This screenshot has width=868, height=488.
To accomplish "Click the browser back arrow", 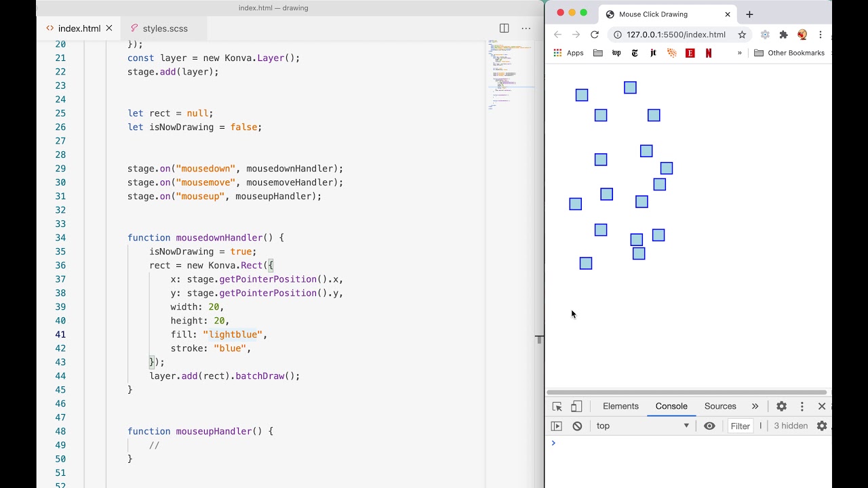I will (x=557, y=35).
